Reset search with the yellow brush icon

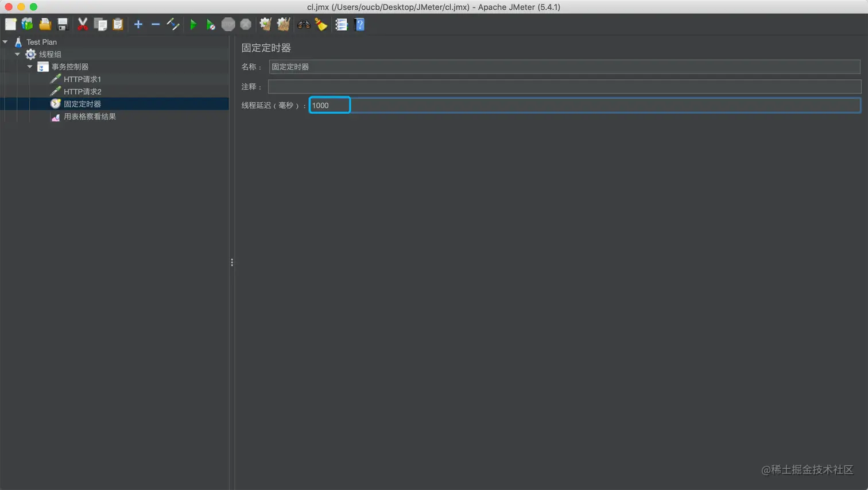[321, 24]
